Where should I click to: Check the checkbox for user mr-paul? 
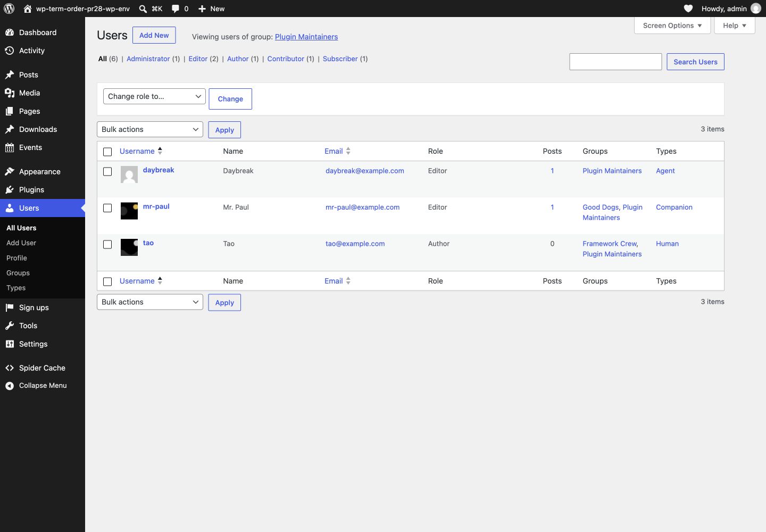(107, 208)
